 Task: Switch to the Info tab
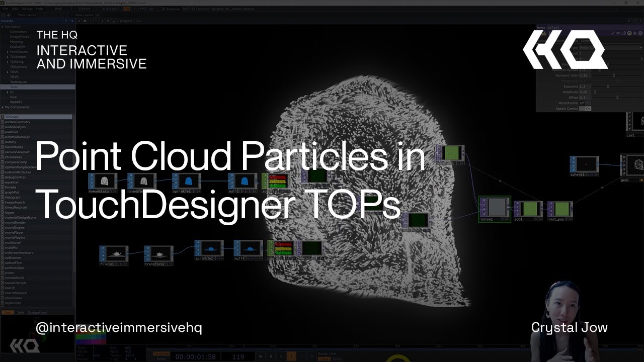[21, 313]
